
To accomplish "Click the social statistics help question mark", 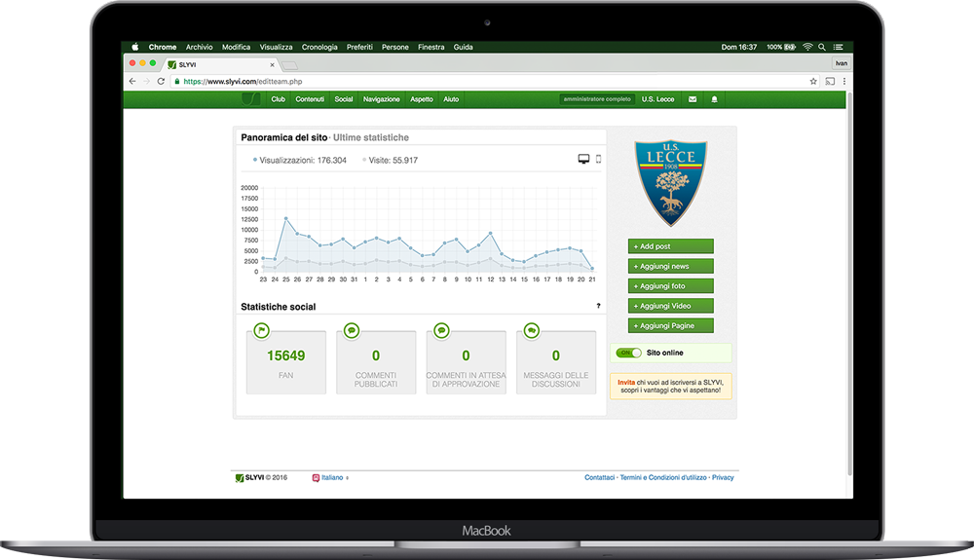I will pyautogui.click(x=598, y=306).
